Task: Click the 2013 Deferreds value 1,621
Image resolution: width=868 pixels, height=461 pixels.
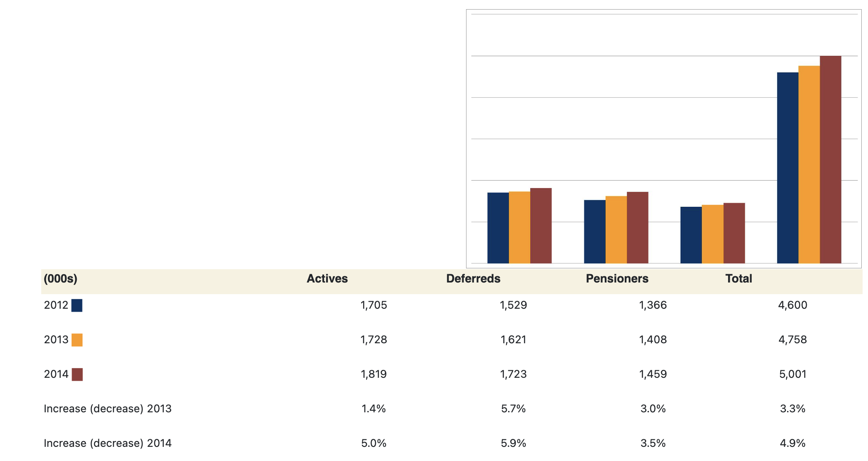Action: [x=513, y=340]
